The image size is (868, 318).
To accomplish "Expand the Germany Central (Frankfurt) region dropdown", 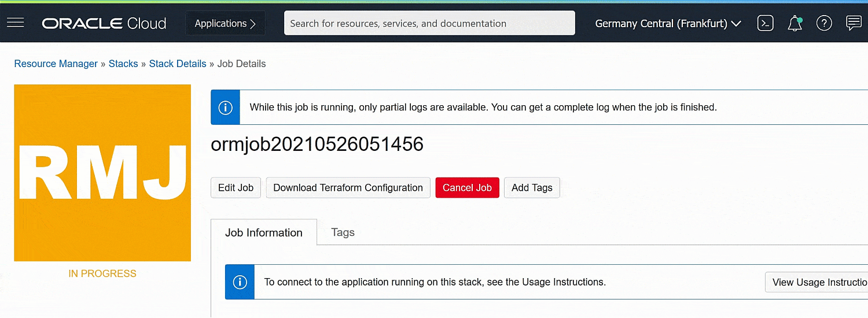I will 668,24.
